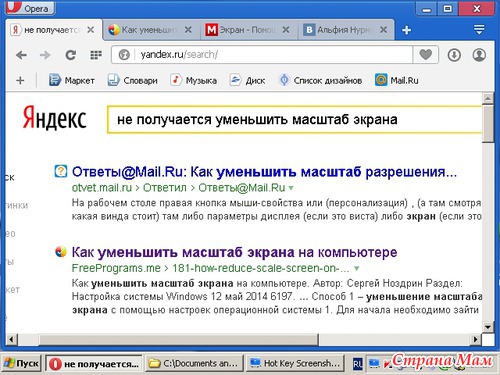Open the Speed Dial grid
The height and width of the screenshot is (375, 500).
pyautogui.click(x=96, y=55)
